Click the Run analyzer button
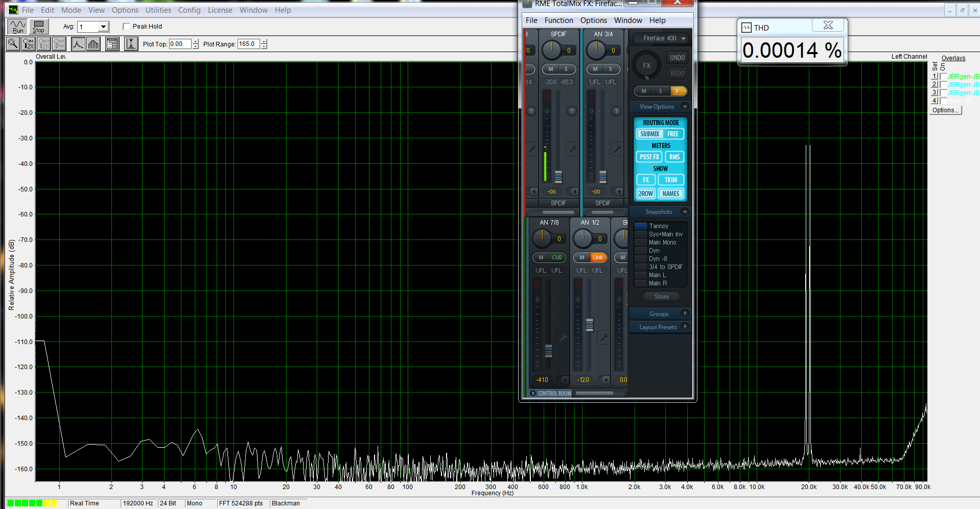 pos(18,27)
